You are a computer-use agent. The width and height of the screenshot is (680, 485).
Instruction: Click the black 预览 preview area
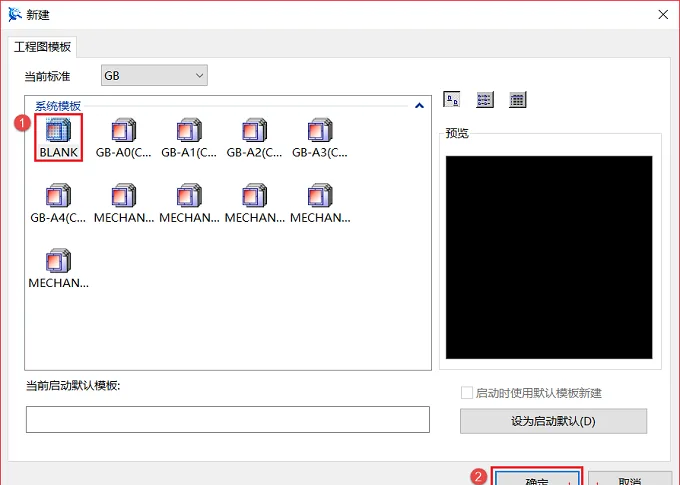click(549, 257)
